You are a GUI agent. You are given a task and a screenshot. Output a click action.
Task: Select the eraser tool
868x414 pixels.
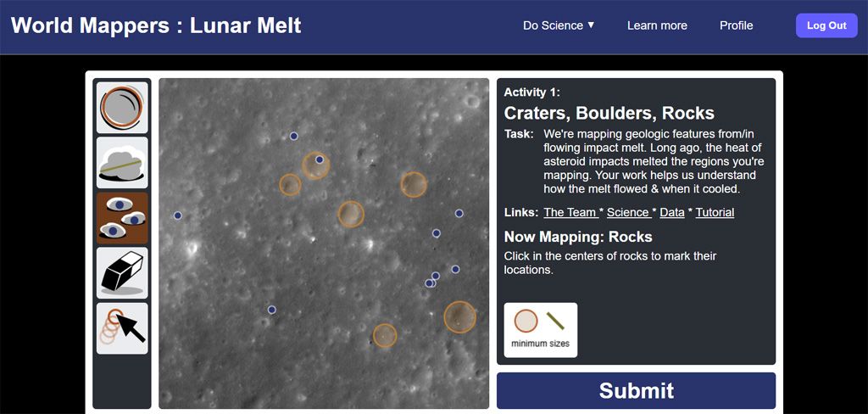click(122, 272)
